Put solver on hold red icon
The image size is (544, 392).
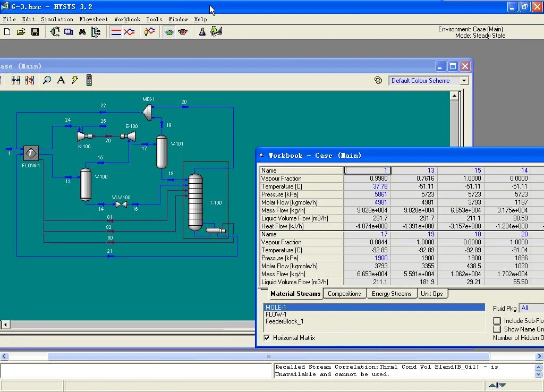click(183, 32)
